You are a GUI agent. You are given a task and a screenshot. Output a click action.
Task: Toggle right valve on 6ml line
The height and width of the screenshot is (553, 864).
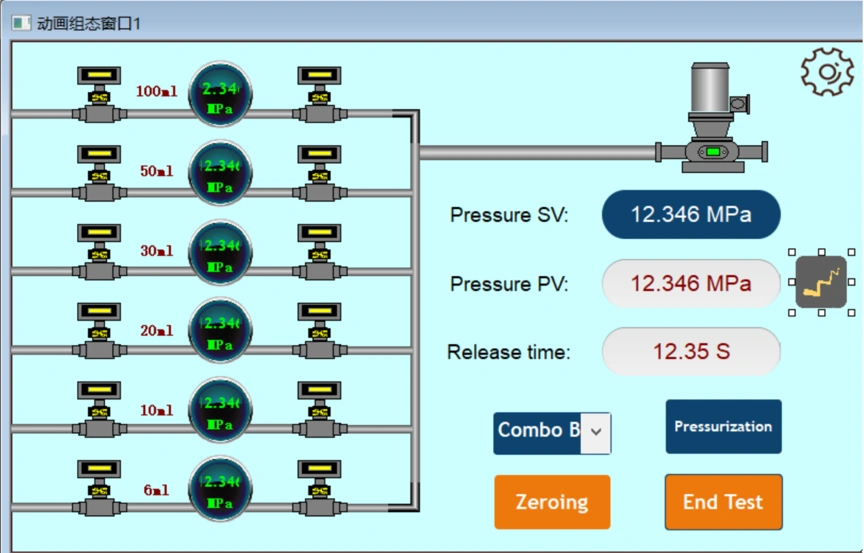click(320, 489)
